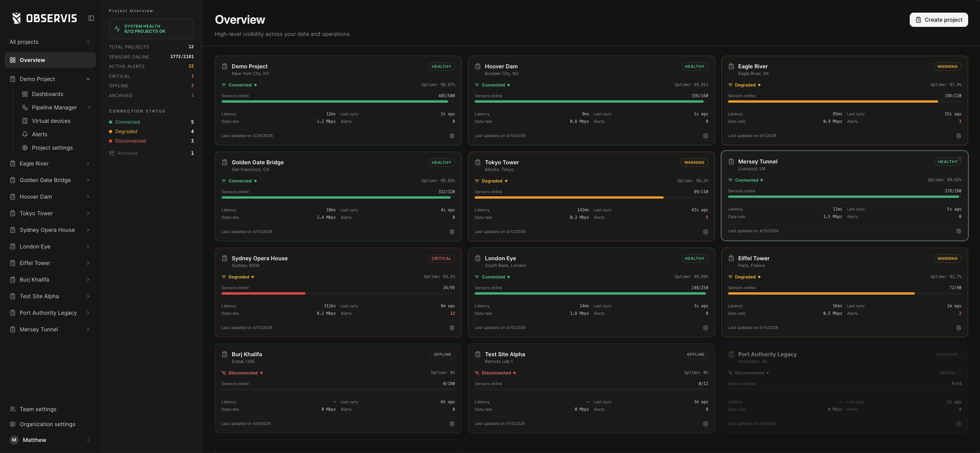This screenshot has width=980, height=453.
Task: Click the Create project button
Action: pos(939,20)
